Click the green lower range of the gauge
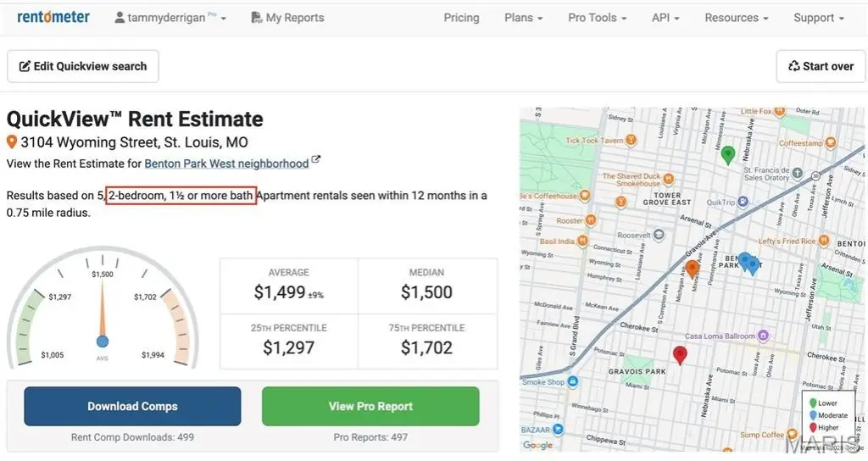The image size is (868, 461). tap(30, 328)
